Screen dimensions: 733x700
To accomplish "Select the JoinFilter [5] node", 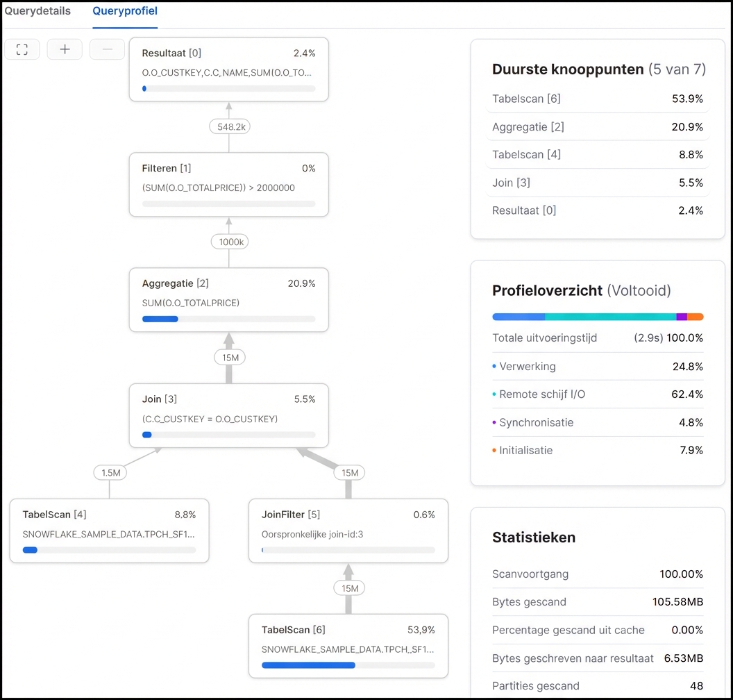I will pos(348,531).
